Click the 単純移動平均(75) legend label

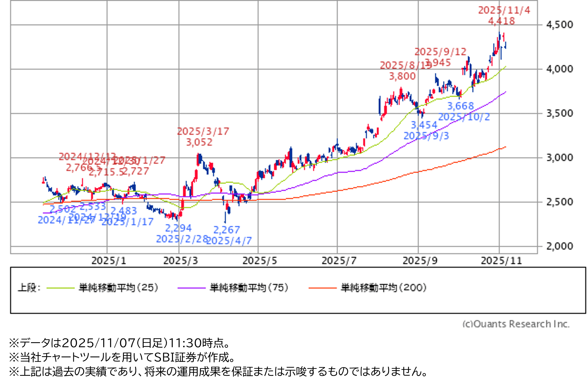click(x=249, y=288)
